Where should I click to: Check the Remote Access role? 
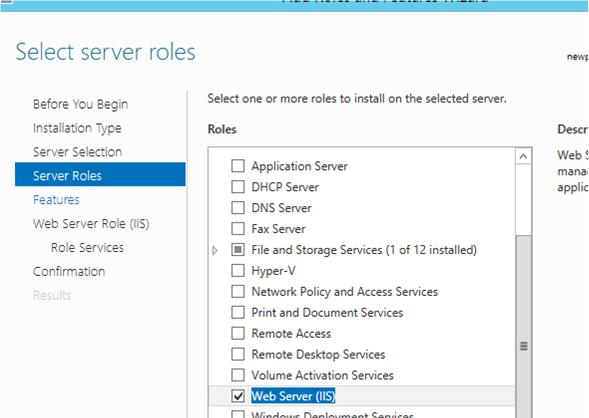point(238,333)
